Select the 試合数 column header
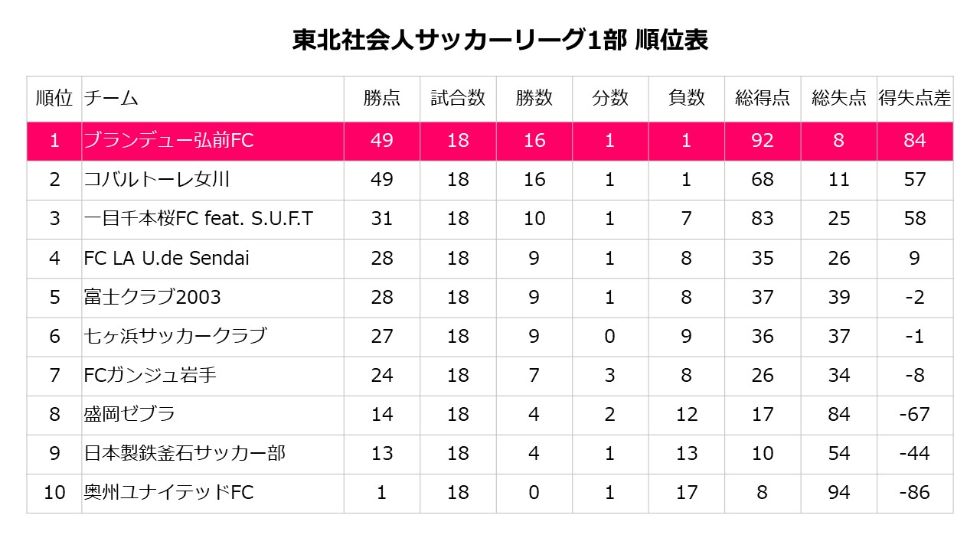The height and width of the screenshot is (551, 980). pos(458,98)
